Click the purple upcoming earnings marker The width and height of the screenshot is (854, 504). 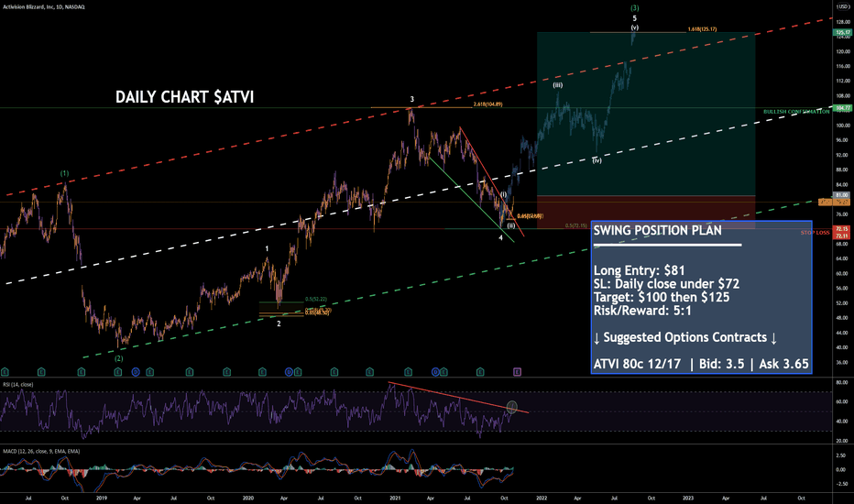point(518,372)
